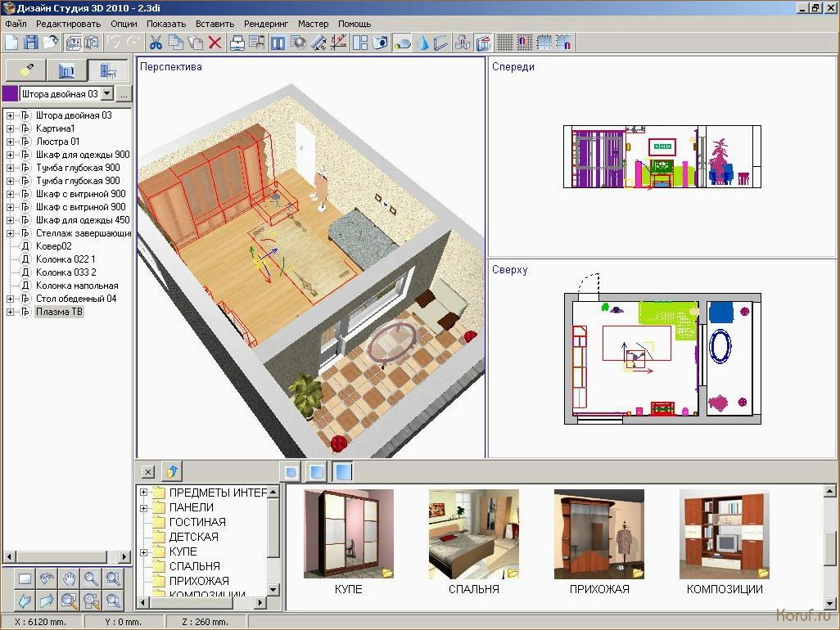Expand the Картина1 tree node
Screen dimensions: 840x630
pyautogui.click(x=10, y=128)
